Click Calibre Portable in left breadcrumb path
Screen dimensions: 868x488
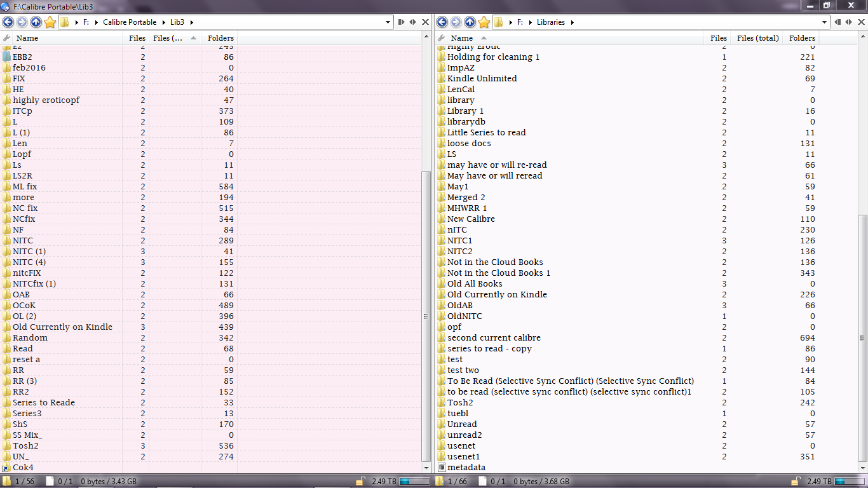tap(130, 22)
